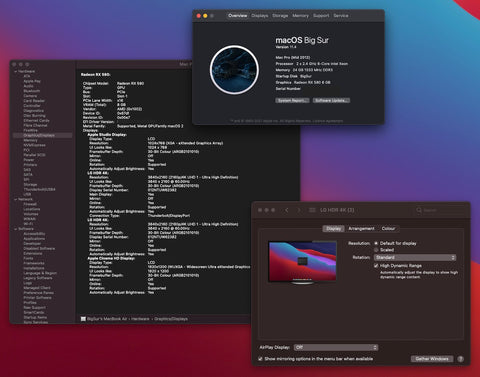
Task: Select Diagnostics in the sidebar
Action: (x=33, y=111)
